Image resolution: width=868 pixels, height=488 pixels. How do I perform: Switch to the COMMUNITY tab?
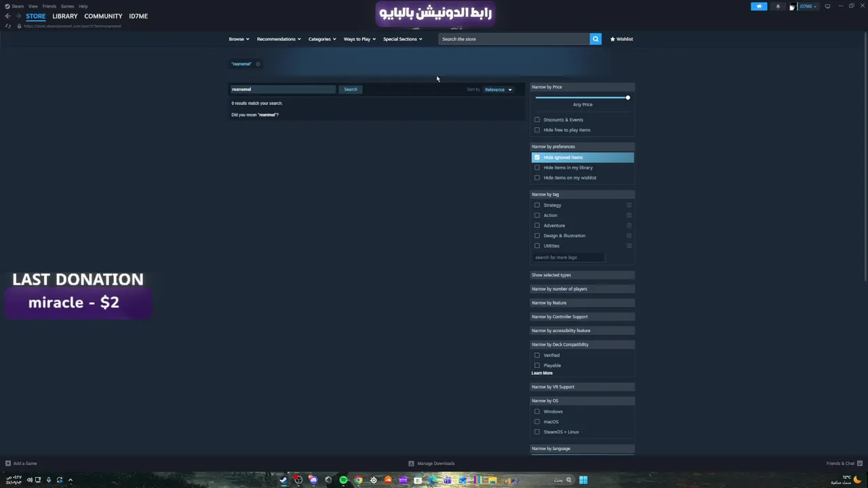(103, 16)
